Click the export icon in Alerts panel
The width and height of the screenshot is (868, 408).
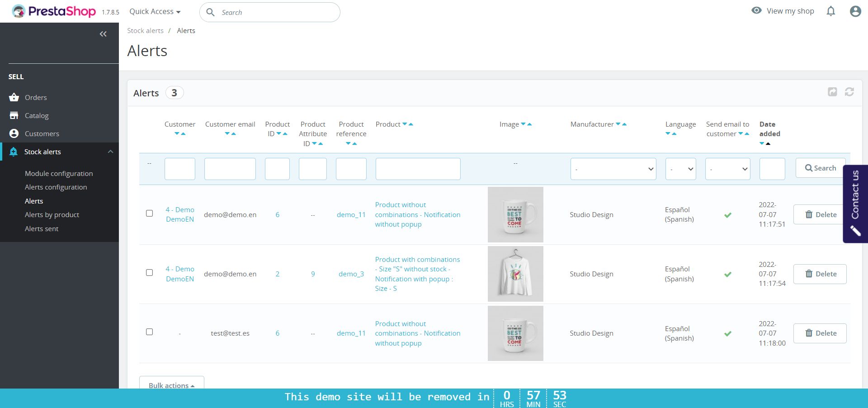coord(832,92)
